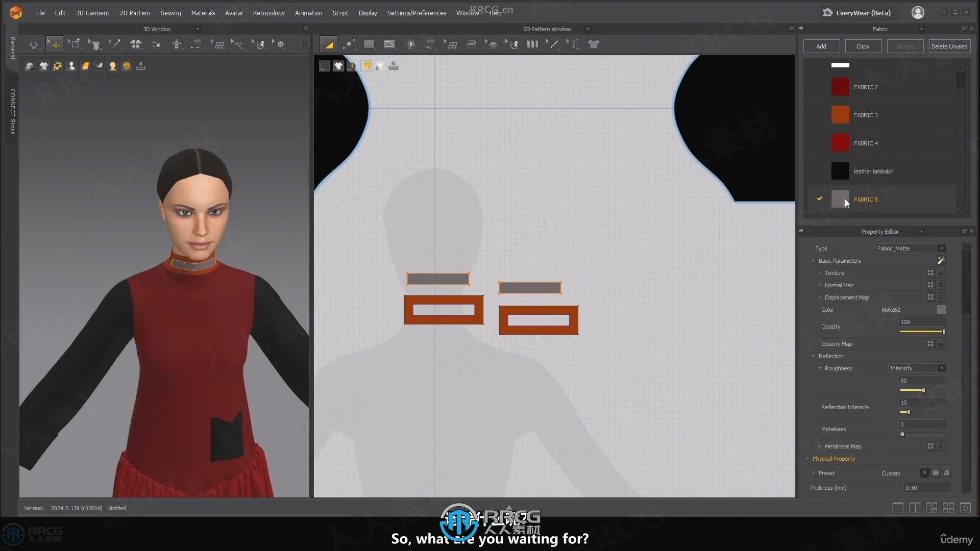The width and height of the screenshot is (980, 551).
Task: Open the Preset Custom dropdown arrow
Action: click(924, 473)
